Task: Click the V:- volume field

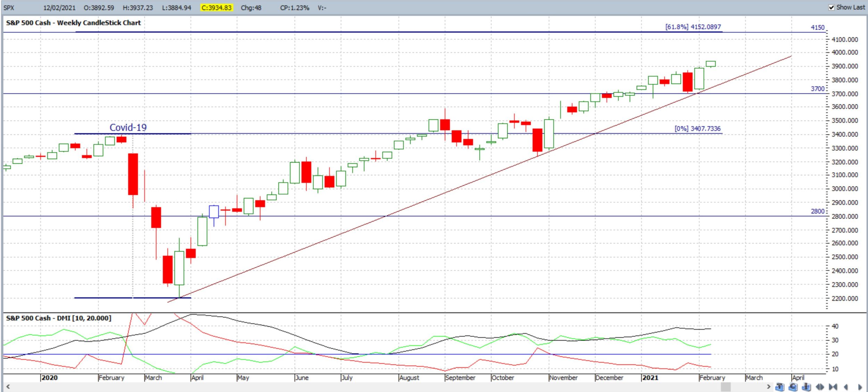Action: [322, 8]
